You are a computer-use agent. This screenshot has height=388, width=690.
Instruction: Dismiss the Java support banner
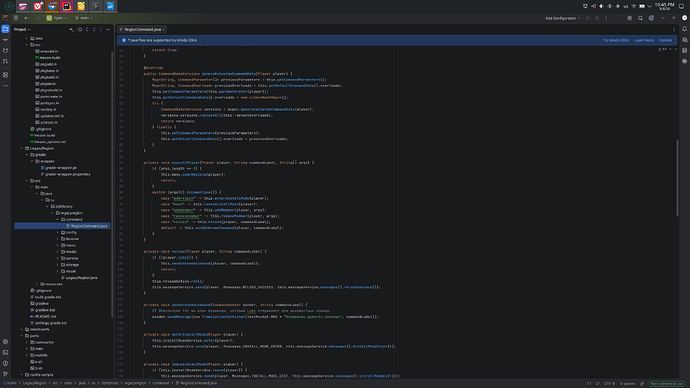pos(665,40)
